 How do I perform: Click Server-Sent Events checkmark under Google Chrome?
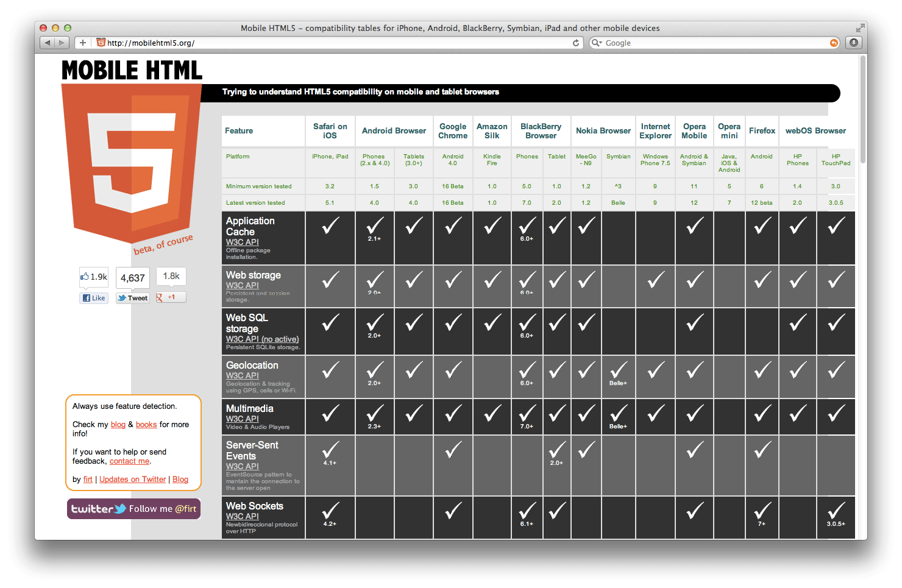click(x=453, y=450)
